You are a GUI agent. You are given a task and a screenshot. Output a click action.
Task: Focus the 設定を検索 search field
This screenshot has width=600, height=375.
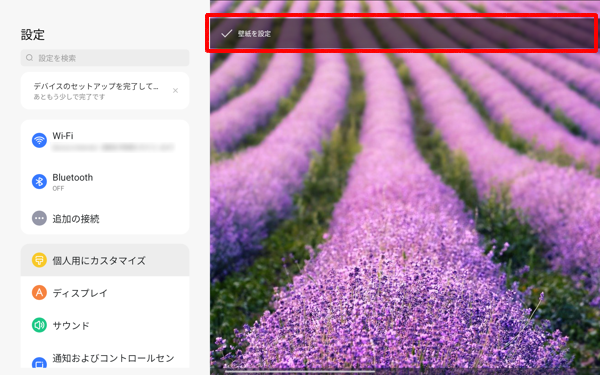click(x=105, y=58)
